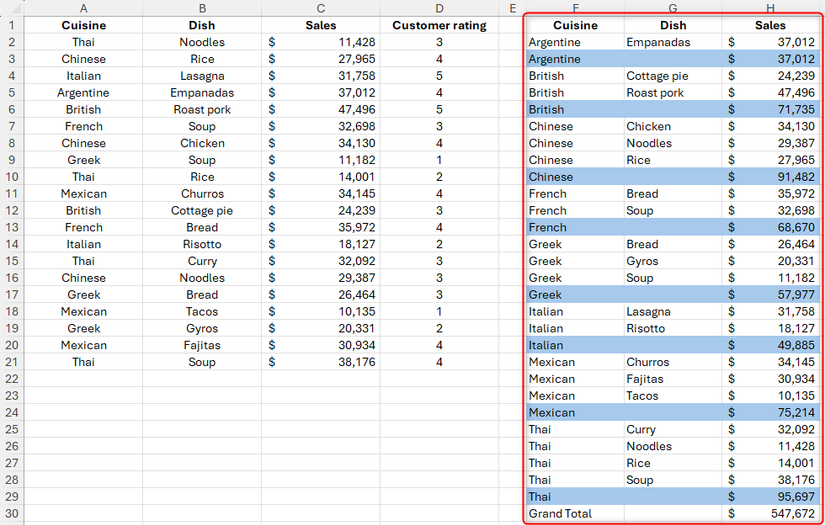Viewport: 825px width, 525px height.
Task: Select the highlighted Mexican subtotal row label
Action: pyautogui.click(x=573, y=413)
